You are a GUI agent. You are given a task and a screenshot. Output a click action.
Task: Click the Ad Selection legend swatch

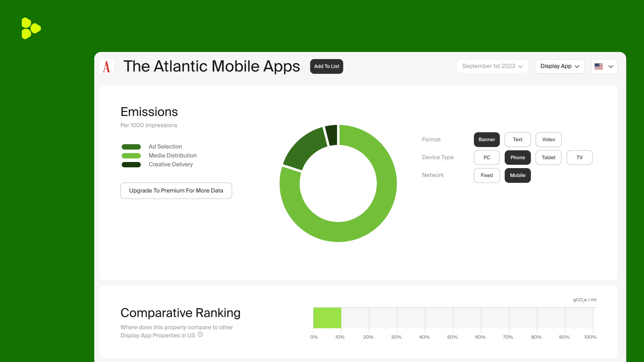click(x=131, y=147)
